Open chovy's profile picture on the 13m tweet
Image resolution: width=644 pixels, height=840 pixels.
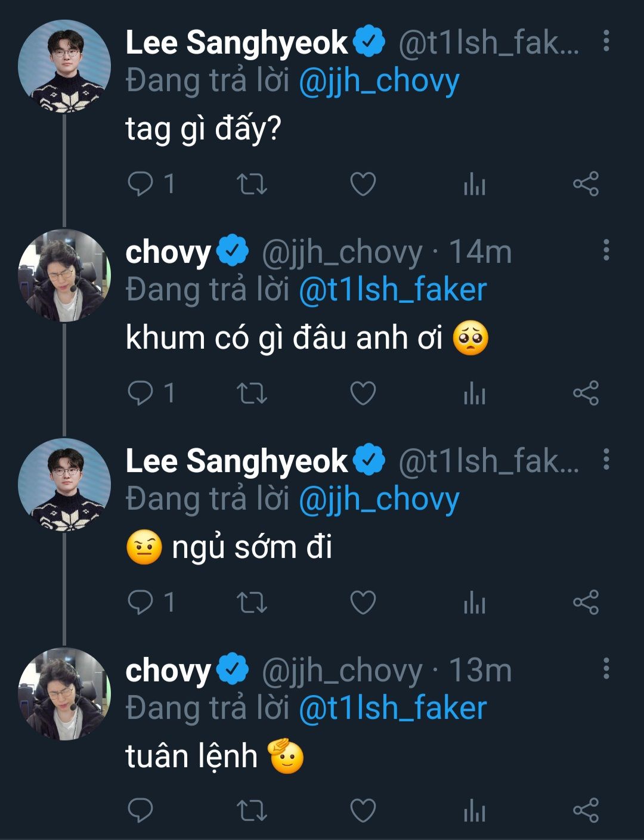point(64,694)
